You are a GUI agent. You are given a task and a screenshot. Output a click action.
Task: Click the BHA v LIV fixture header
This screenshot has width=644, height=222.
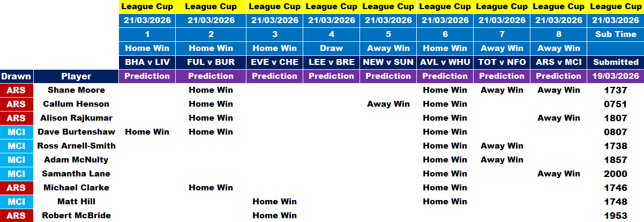point(147,62)
